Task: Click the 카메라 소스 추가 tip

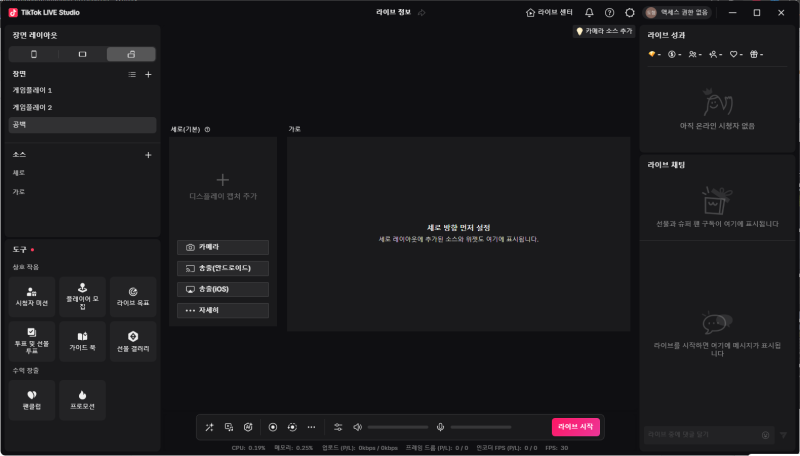Action: (x=604, y=32)
